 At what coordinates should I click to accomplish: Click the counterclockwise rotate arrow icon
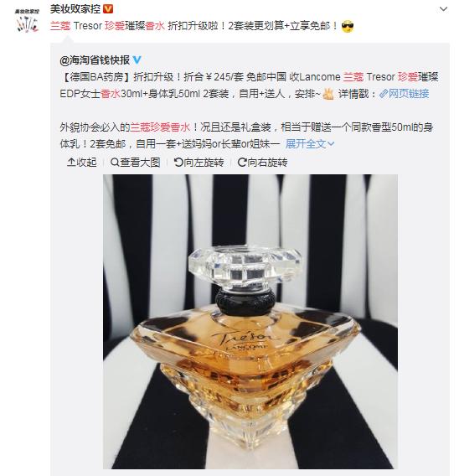178,163
